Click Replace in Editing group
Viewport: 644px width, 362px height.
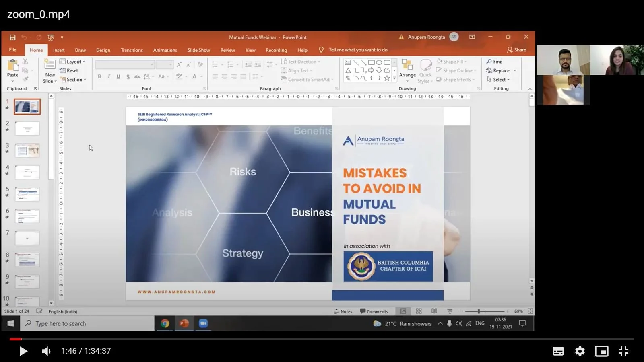[x=498, y=70]
